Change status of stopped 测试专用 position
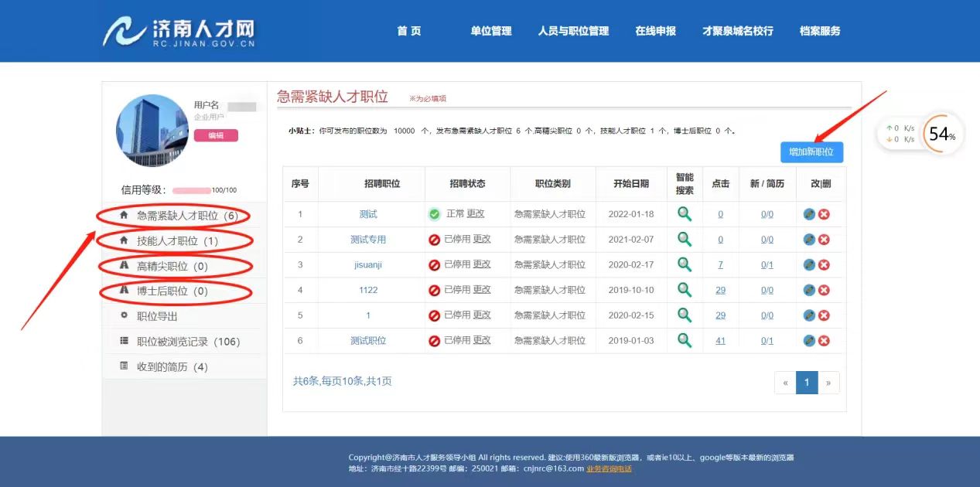Viewport: 980px width, 487px height. (482, 240)
